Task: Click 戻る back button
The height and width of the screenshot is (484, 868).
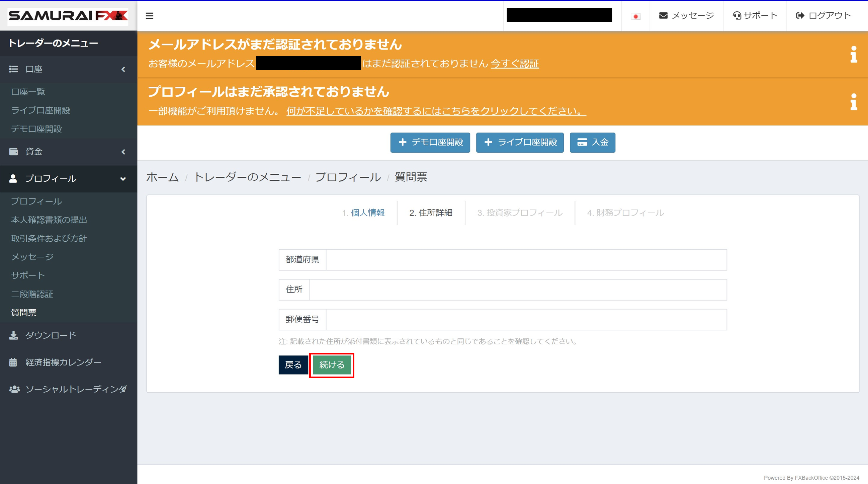Action: (x=293, y=365)
